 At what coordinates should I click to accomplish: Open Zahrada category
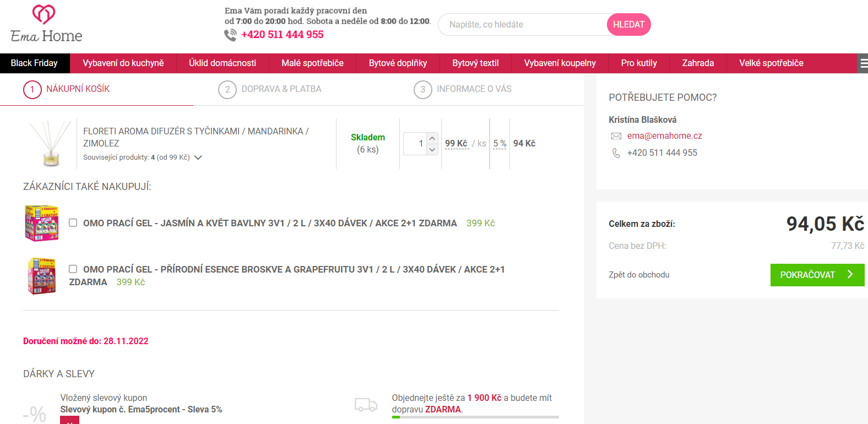[x=698, y=63]
